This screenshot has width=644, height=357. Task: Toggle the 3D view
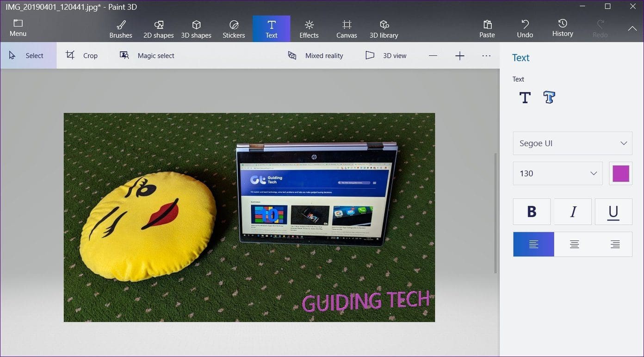(x=386, y=55)
